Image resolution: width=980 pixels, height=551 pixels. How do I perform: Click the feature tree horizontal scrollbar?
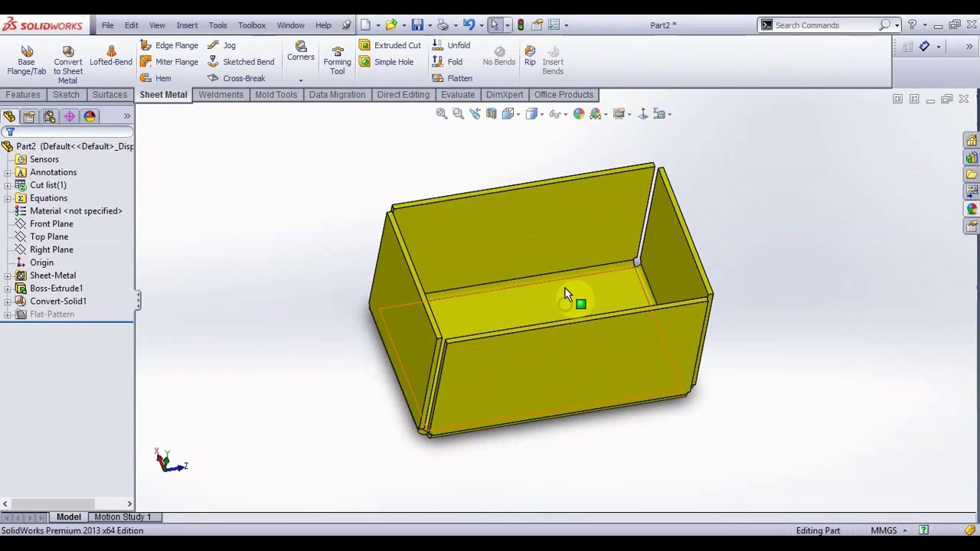[x=67, y=504]
